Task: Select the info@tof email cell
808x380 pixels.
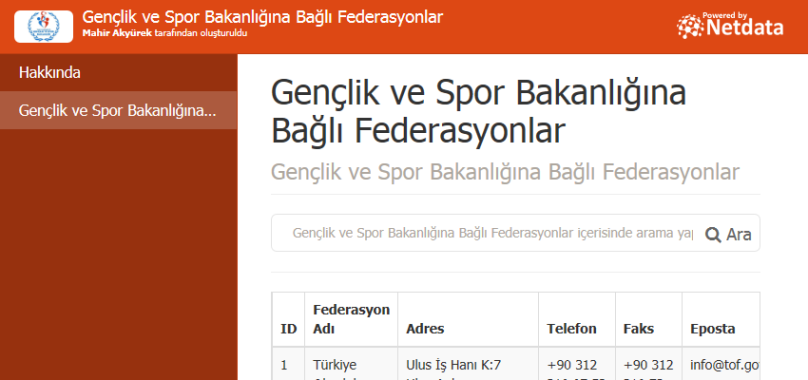Action: coord(721,364)
